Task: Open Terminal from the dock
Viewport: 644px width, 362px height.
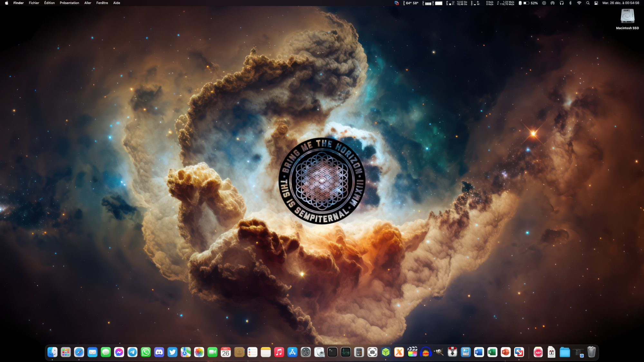Action: pos(332,352)
